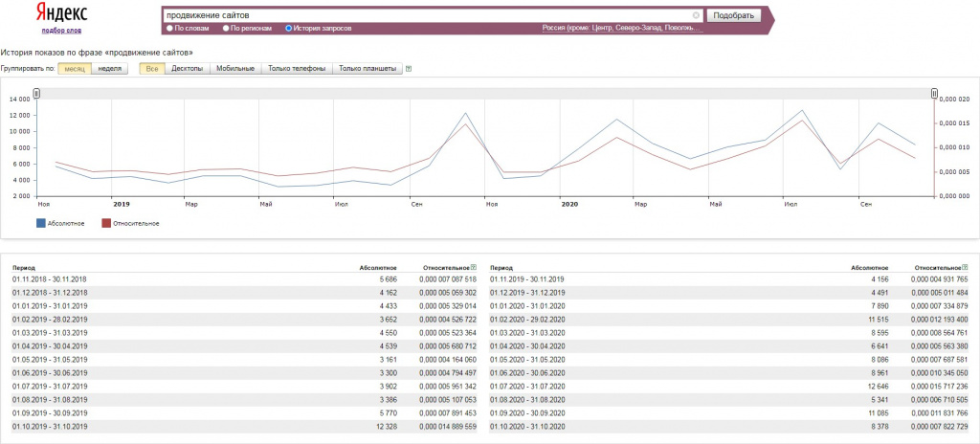Select the row 01.09.2019 - 30.09.2019
This screenshot has width=980, height=444.
coord(244,413)
